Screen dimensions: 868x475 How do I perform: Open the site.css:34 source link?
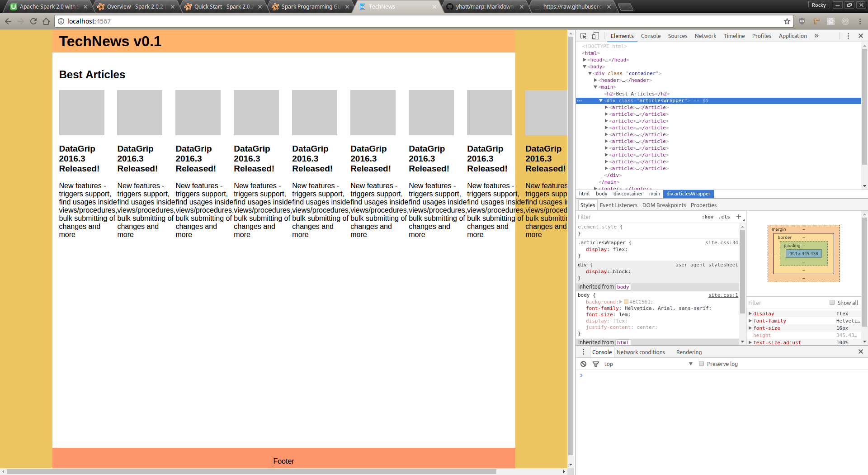pos(722,242)
